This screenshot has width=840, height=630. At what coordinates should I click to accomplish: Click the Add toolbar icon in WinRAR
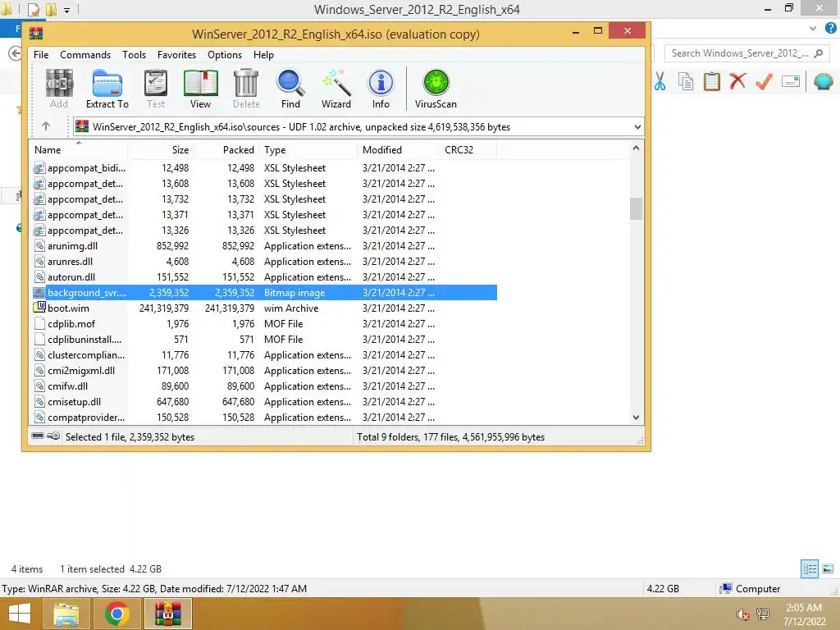(59, 89)
